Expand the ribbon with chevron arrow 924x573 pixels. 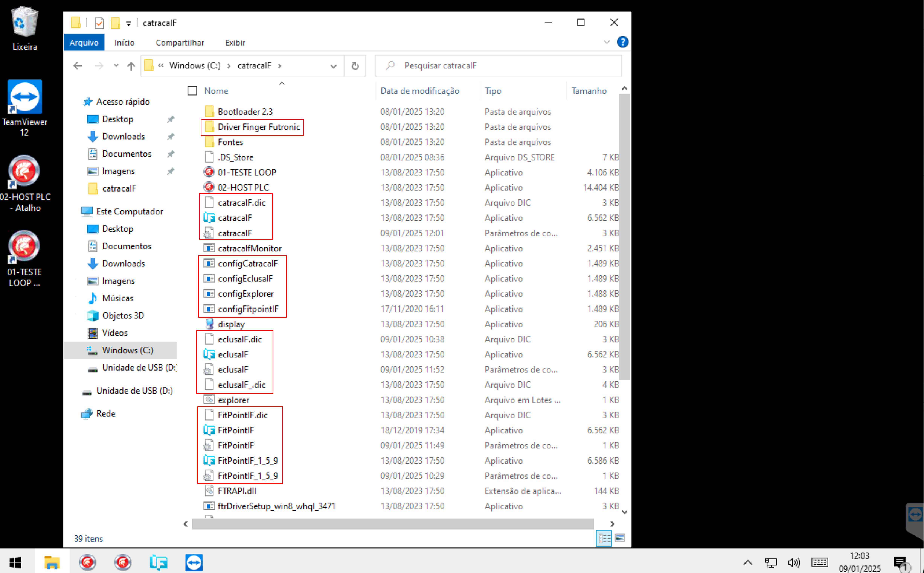607,42
